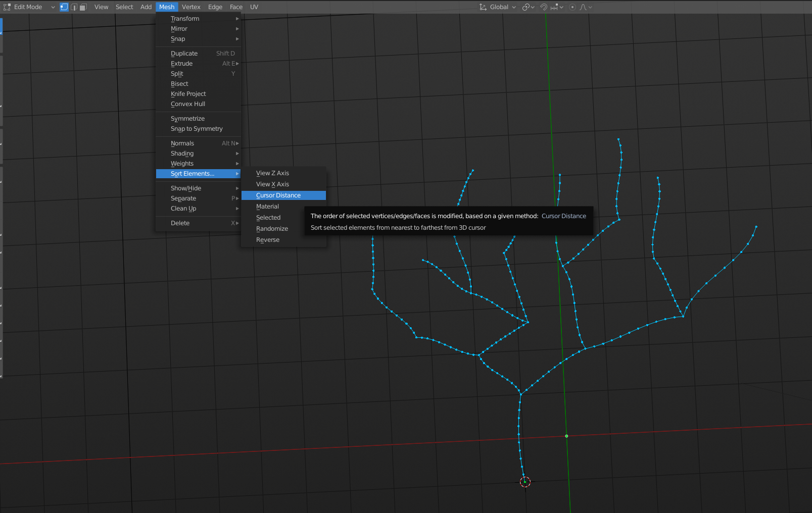Screen dimensions: 812x513
Task: Open the Global transform orientation dropdown
Action: [x=498, y=7]
